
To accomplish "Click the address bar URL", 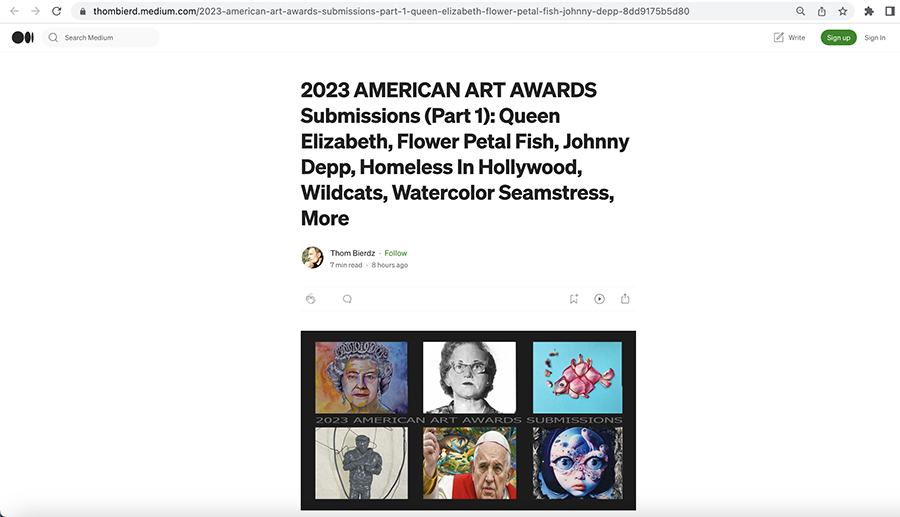I will tap(391, 11).
